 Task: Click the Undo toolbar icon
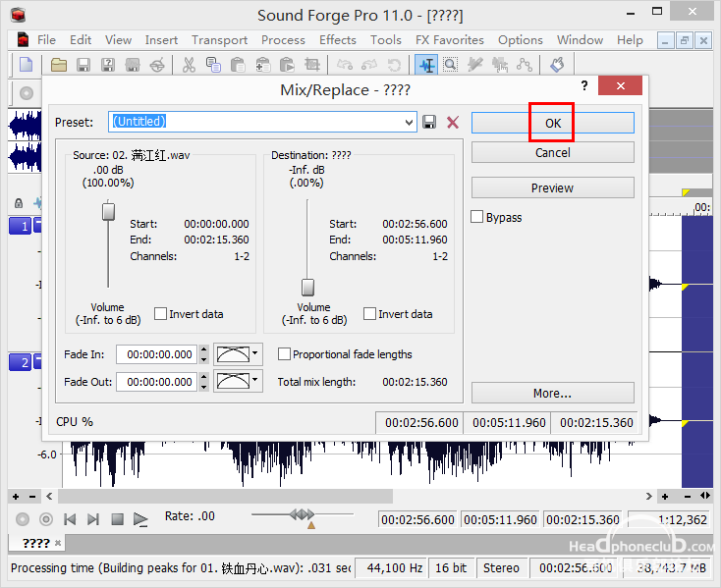pos(345,65)
